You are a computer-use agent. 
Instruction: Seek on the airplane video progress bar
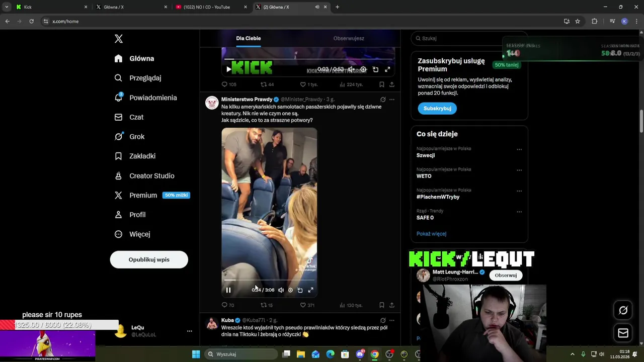pyautogui.click(x=269, y=280)
